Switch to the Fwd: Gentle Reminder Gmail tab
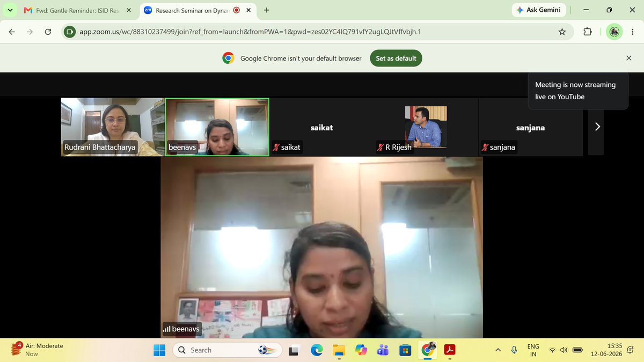 click(x=78, y=10)
